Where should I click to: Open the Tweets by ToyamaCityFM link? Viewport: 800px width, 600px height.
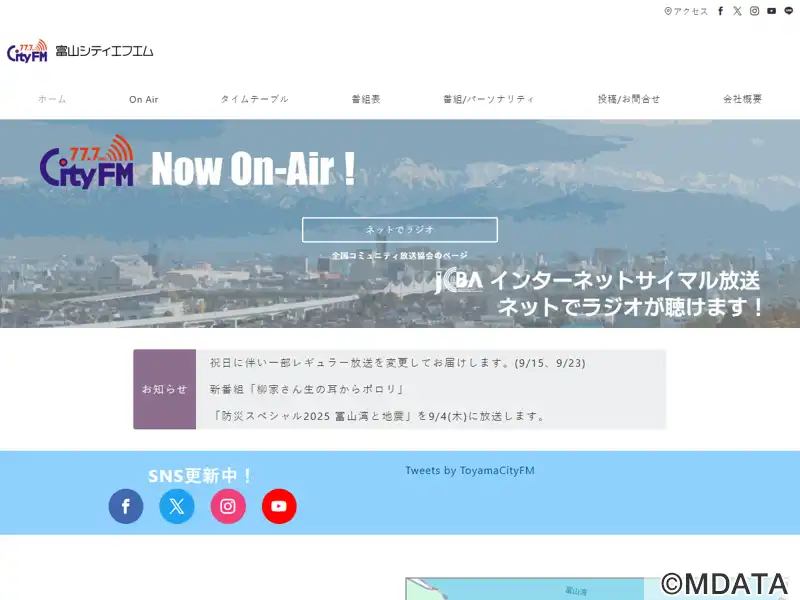coord(470,470)
